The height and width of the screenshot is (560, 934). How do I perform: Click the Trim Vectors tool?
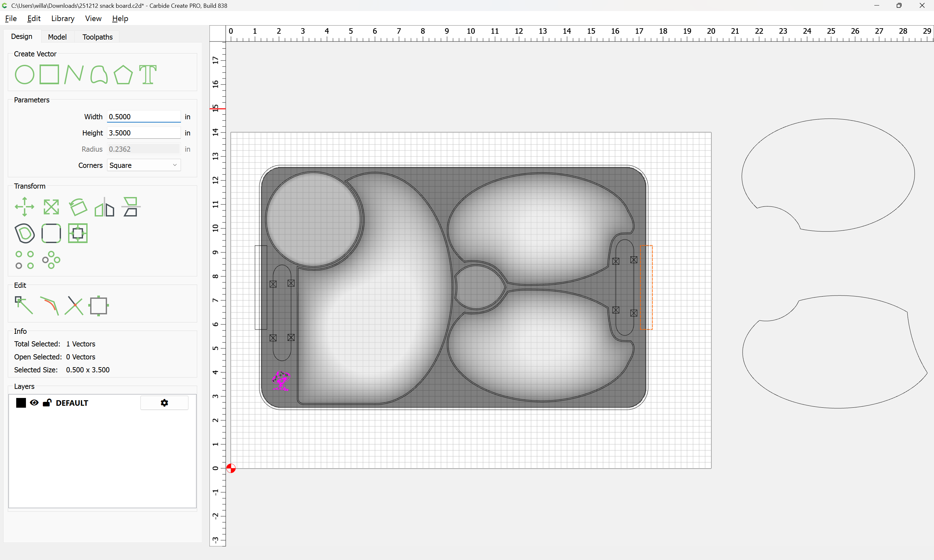[x=74, y=306]
